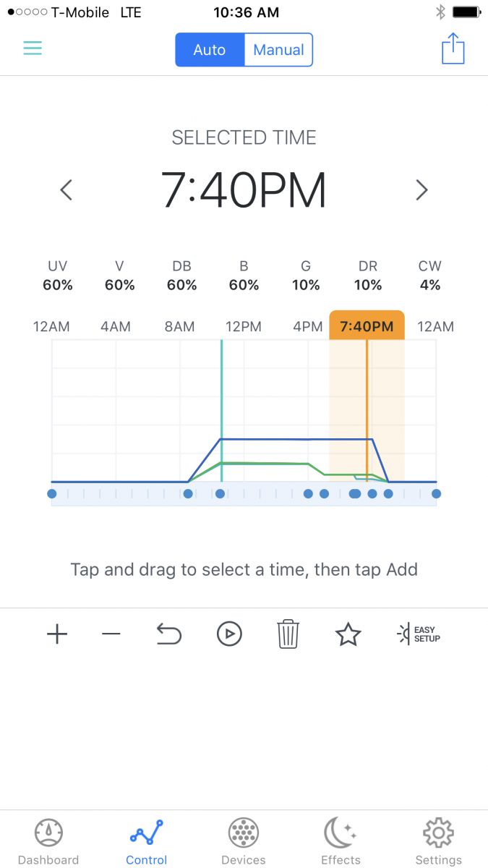Open the Effects tab
488x868 pixels.
[341, 842]
